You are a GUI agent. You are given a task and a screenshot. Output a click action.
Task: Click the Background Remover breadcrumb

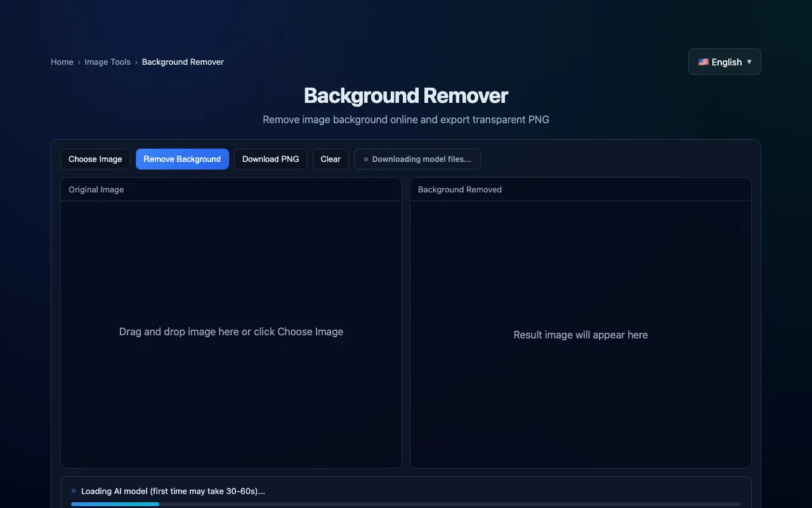(183, 62)
